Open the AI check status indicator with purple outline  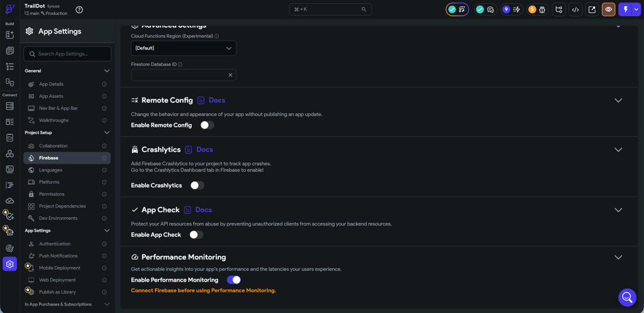pos(457,9)
